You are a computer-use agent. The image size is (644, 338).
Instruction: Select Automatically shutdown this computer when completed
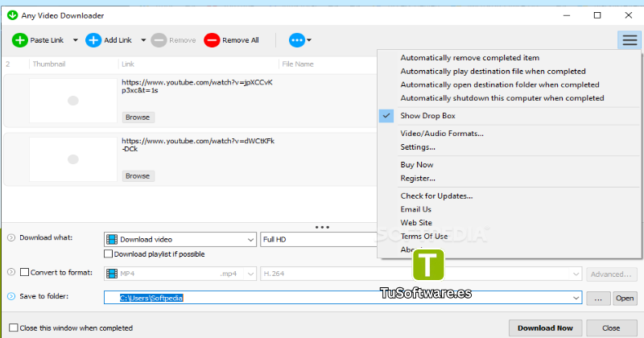click(x=502, y=98)
